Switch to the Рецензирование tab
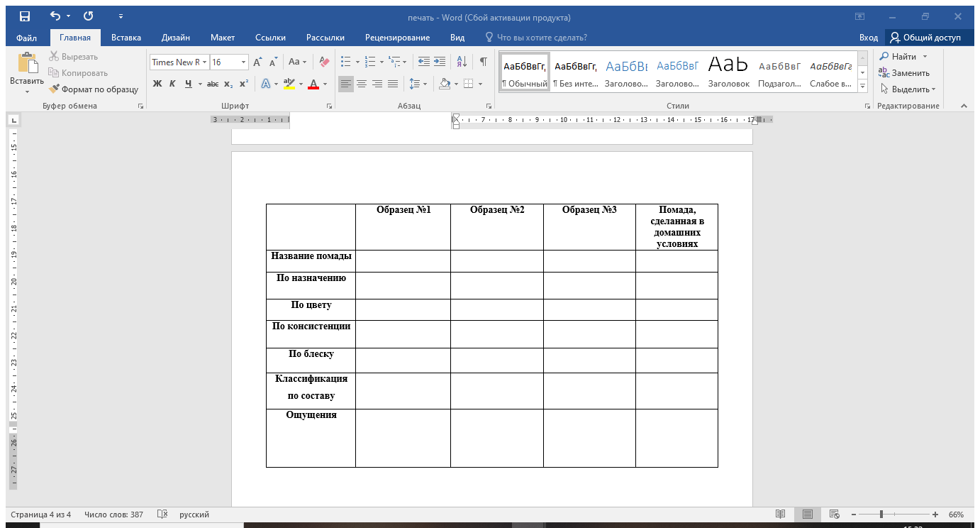The width and height of the screenshot is (980, 528). pyautogui.click(x=397, y=38)
